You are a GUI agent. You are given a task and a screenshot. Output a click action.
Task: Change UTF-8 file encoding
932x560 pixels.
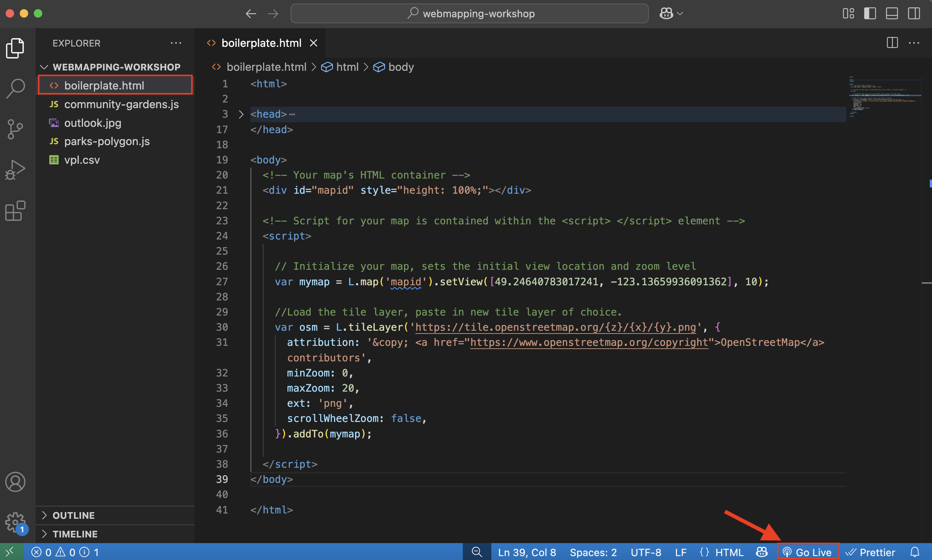coord(646,553)
